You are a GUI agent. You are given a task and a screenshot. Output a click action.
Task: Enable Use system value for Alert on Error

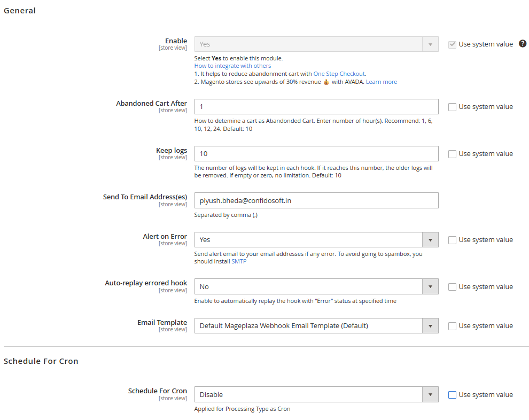[x=452, y=240]
